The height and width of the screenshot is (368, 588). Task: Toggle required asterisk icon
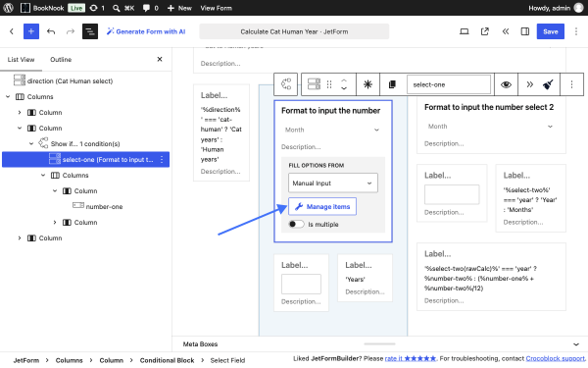[367, 84]
